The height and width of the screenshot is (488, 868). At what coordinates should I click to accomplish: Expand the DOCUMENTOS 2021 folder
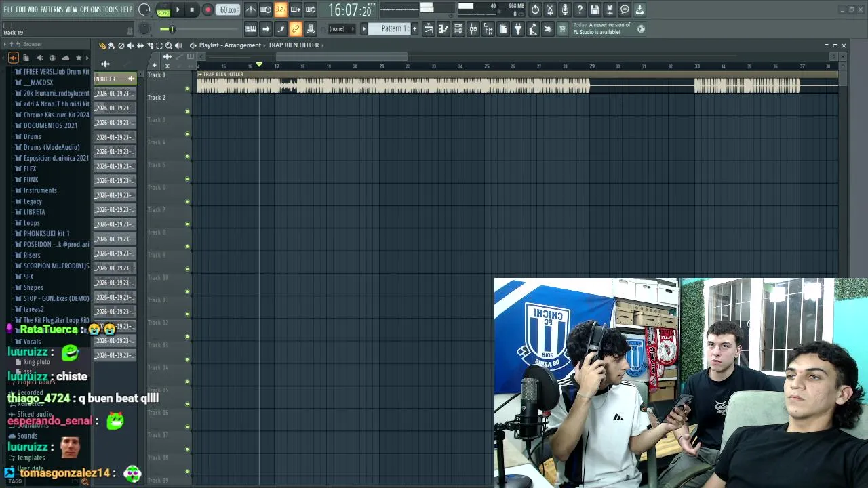(x=50, y=125)
